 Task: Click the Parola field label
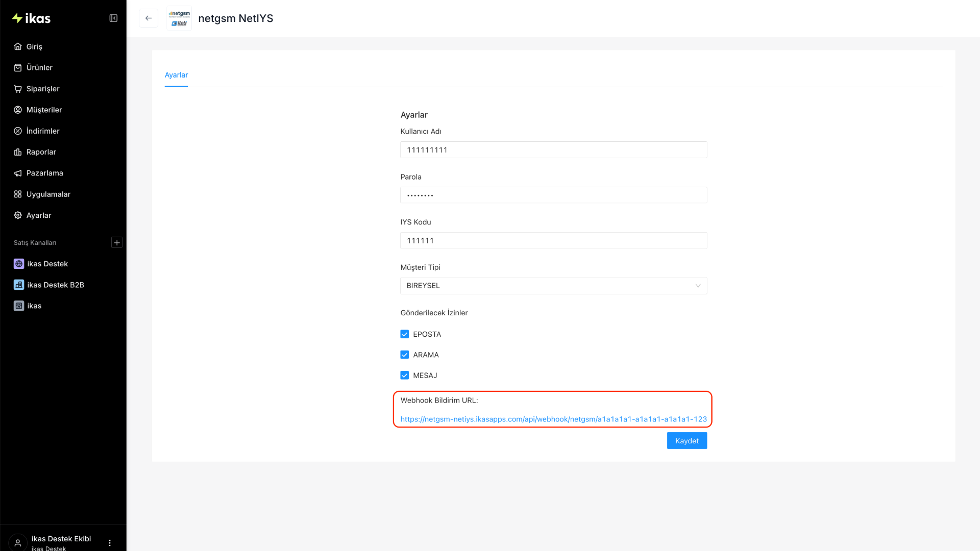[411, 177]
